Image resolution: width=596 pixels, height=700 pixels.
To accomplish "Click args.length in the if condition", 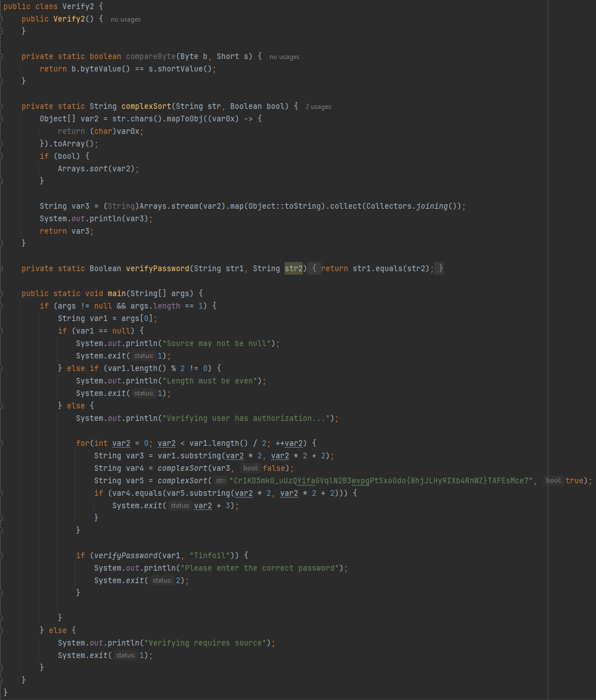I will 155,306.
